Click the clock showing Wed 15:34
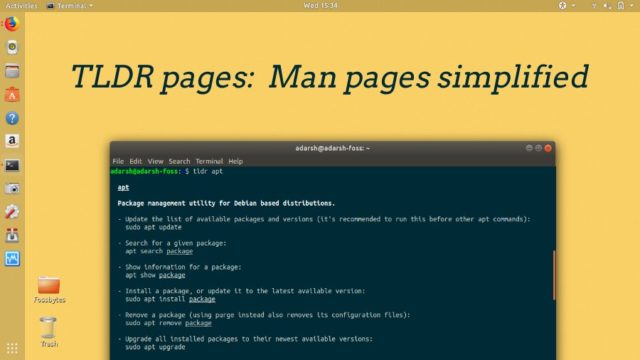The height and width of the screenshot is (360, 640). [x=320, y=5]
